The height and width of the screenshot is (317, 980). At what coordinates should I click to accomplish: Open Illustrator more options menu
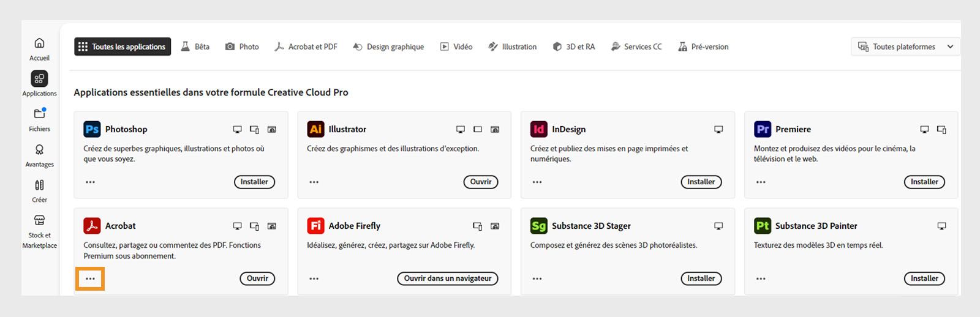[314, 182]
